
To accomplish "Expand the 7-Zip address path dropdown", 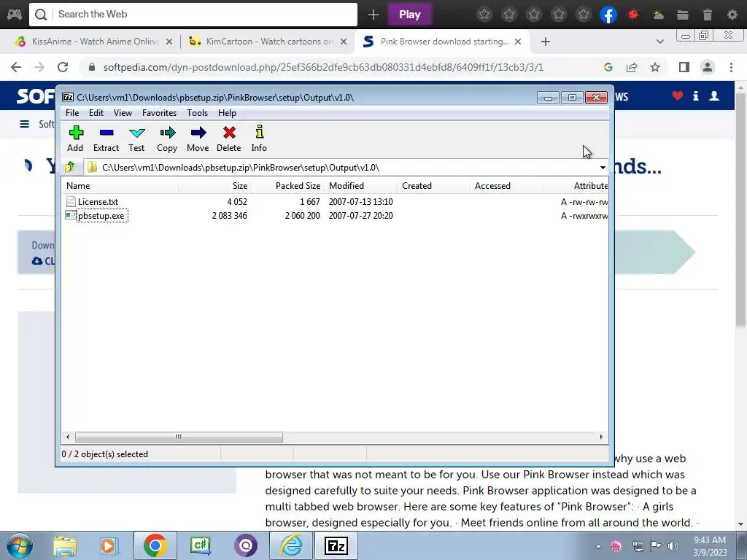I will 603,168.
